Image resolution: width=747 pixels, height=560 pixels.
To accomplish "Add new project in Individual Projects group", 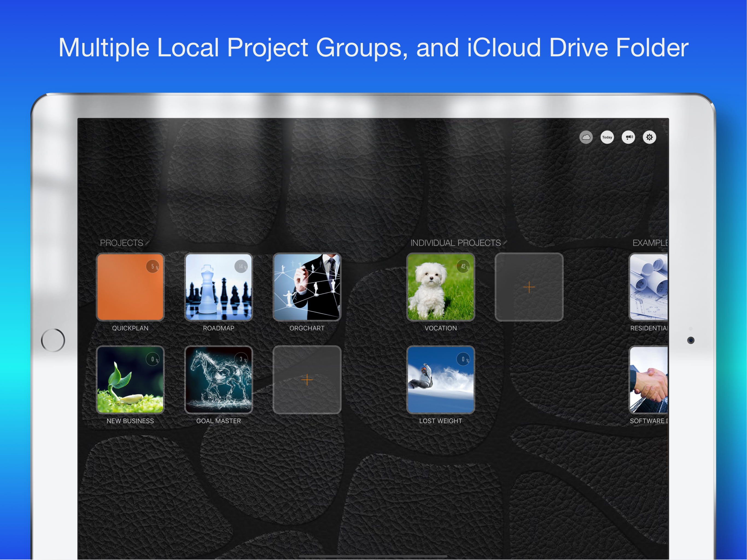I will pyautogui.click(x=529, y=287).
